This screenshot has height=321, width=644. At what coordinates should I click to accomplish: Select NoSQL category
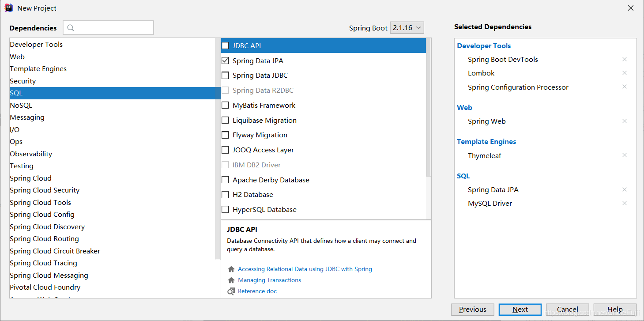(112, 105)
